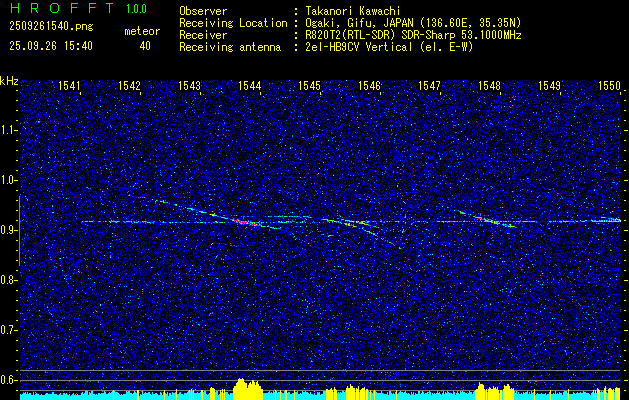Click the 1548 time marker

coord(489,85)
